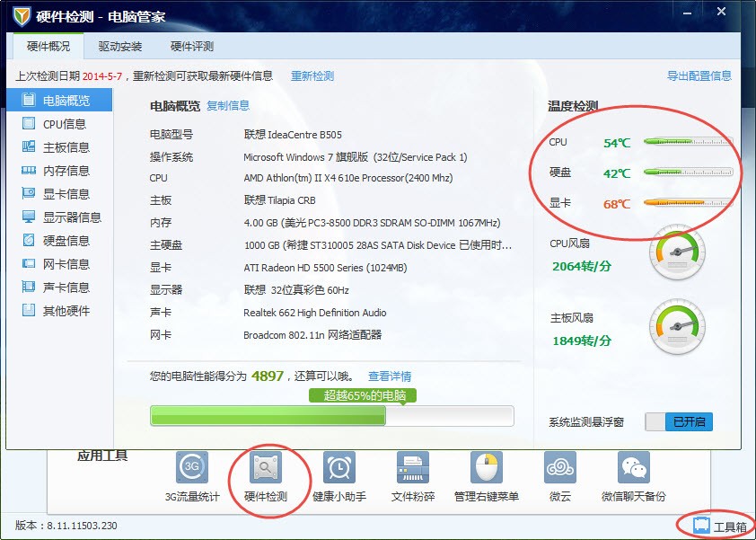
Task: Click the 54℃ CPU temperature value
Action: [x=617, y=143]
